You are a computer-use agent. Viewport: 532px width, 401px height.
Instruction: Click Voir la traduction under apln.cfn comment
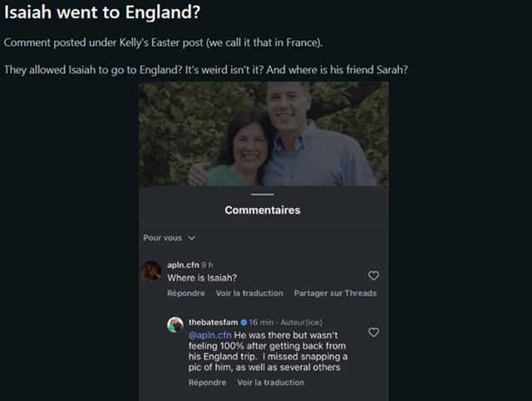point(249,294)
